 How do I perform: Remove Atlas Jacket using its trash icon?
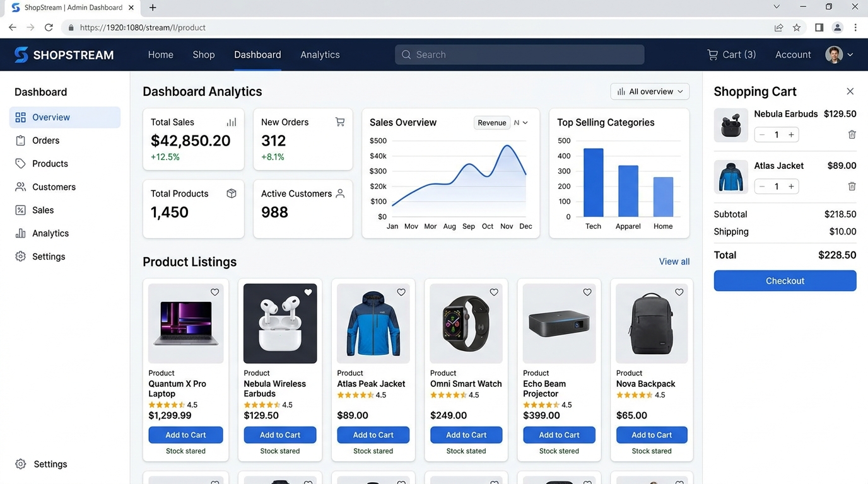(852, 187)
